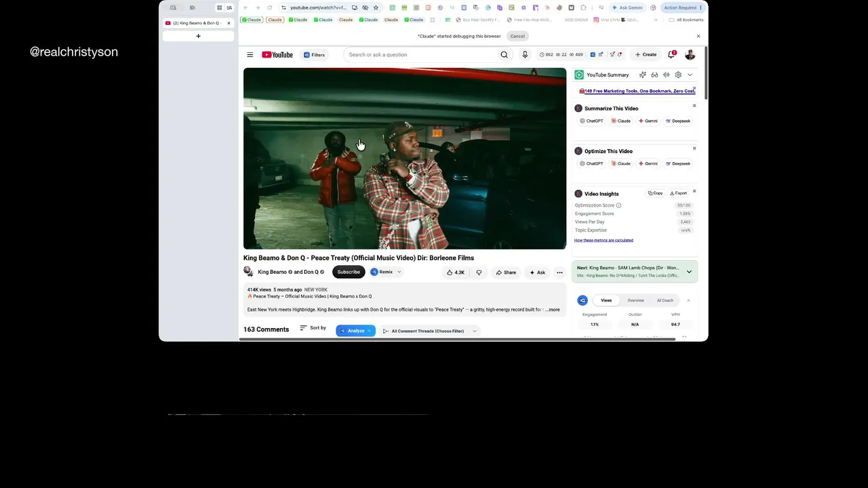The width and height of the screenshot is (868, 488).
Task: Go back using the browser back arrow
Action: pyautogui.click(x=245, y=7)
